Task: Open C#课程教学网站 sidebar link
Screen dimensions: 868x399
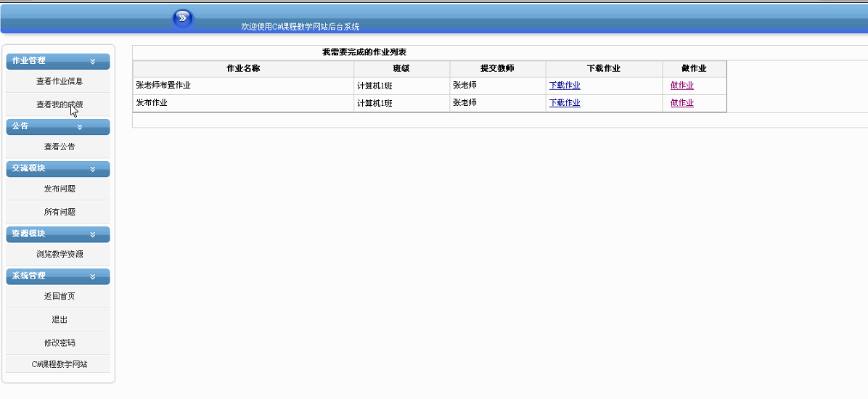Action: pos(60,364)
